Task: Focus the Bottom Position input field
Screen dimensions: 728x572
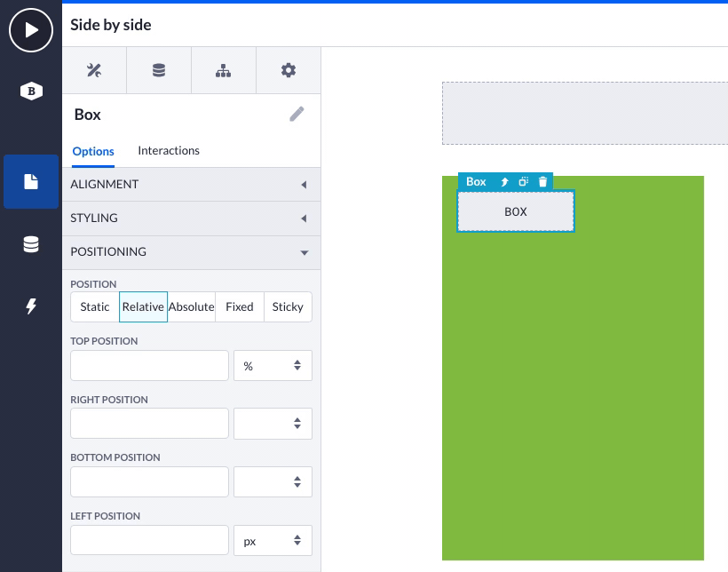Action: [x=149, y=482]
